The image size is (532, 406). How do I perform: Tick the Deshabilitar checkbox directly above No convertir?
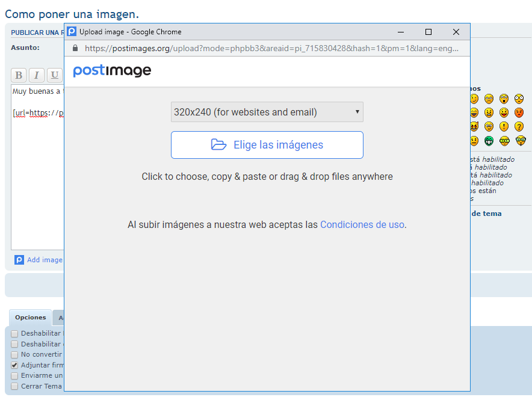click(x=14, y=344)
